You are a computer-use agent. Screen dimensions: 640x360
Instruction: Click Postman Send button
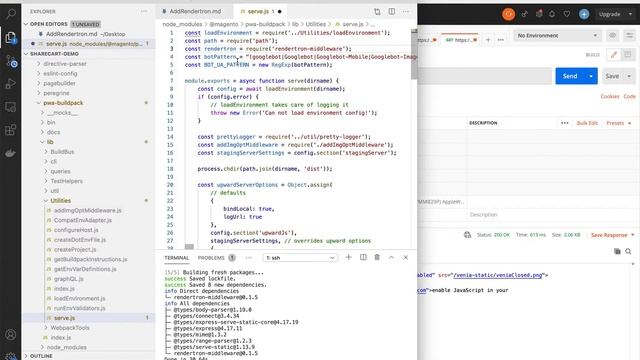[570, 76]
